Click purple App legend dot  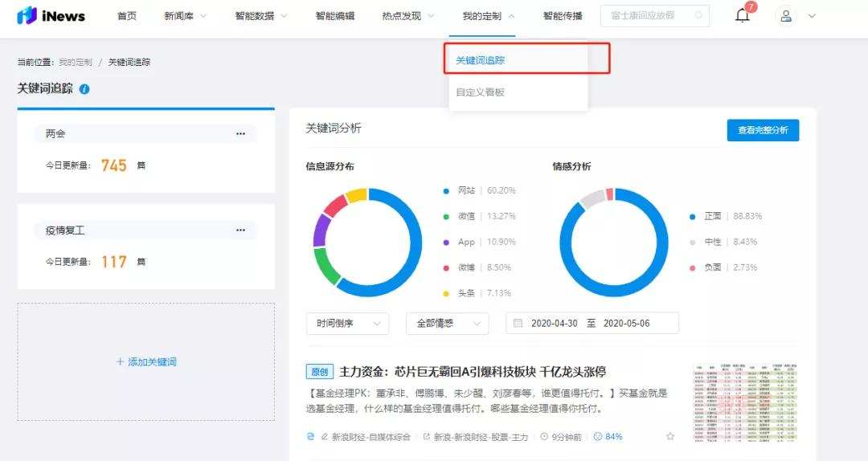[446, 243]
